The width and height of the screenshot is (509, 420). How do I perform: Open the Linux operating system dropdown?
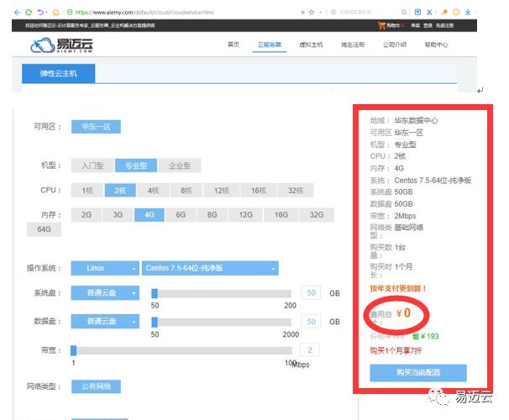point(105,268)
